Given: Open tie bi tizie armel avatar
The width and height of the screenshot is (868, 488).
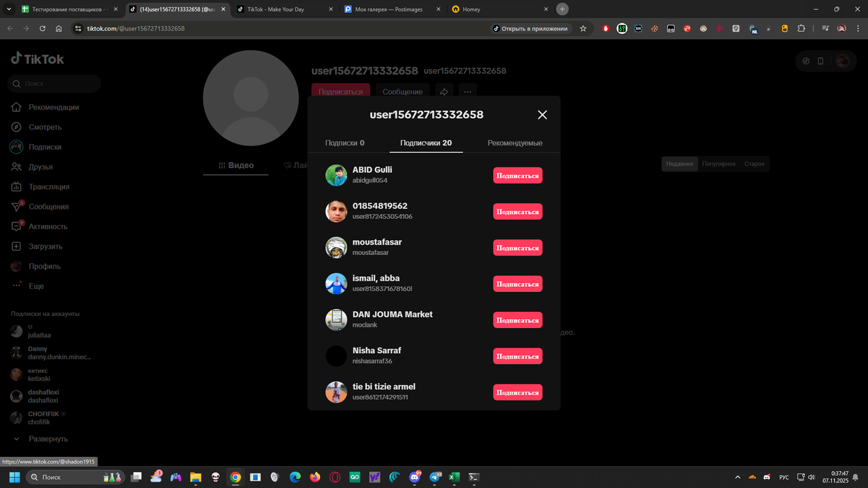Looking at the screenshot, I should [336, 392].
